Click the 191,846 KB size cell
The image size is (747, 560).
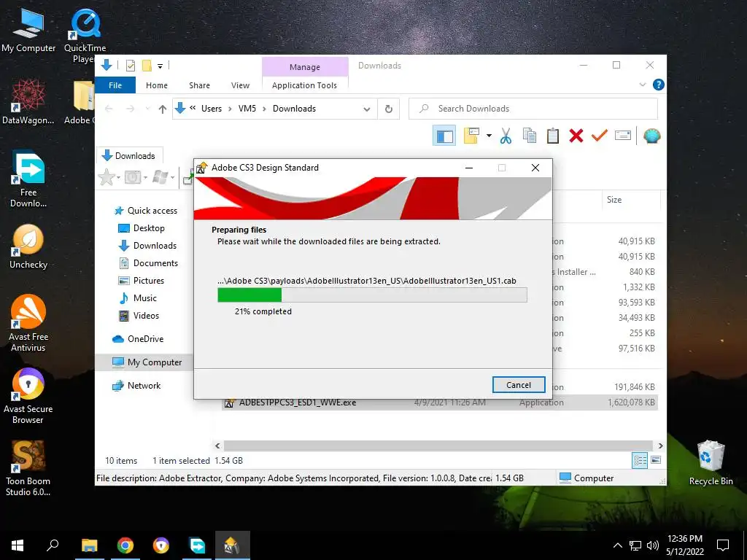pos(634,387)
